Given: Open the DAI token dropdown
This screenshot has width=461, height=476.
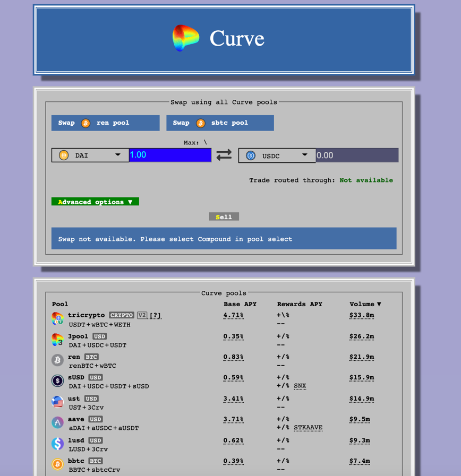Looking at the screenshot, I should (x=119, y=155).
